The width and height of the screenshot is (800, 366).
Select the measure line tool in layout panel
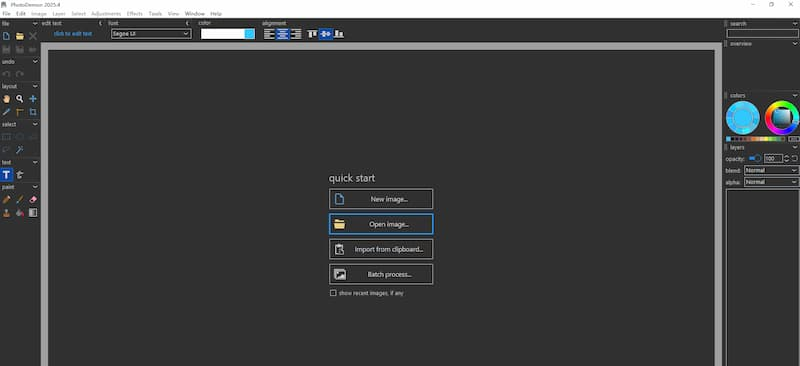pos(6,112)
